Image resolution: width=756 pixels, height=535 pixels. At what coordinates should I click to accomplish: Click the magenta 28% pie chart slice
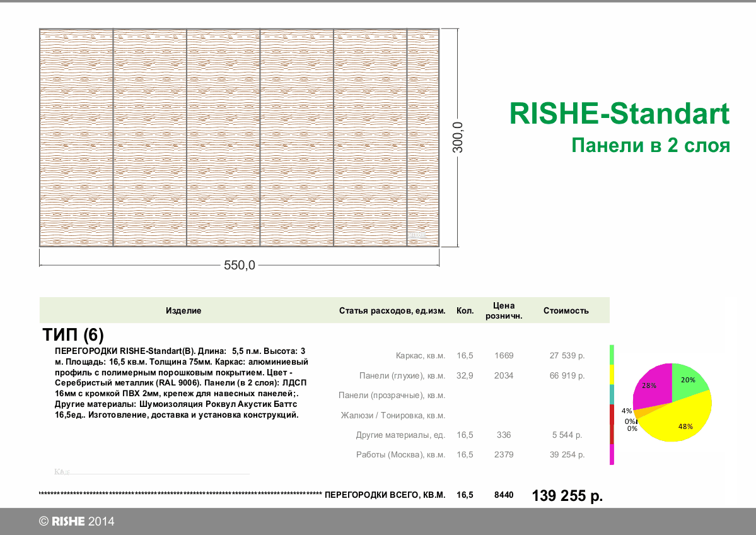652,385
